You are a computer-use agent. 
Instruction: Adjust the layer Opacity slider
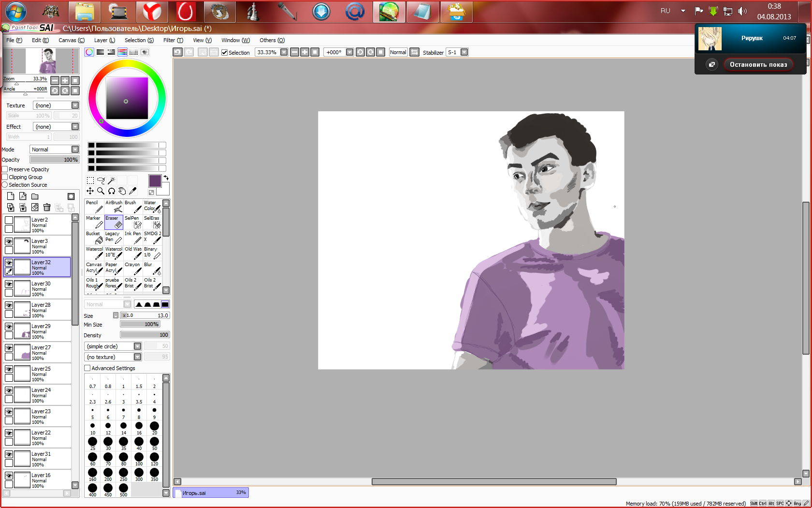54,160
